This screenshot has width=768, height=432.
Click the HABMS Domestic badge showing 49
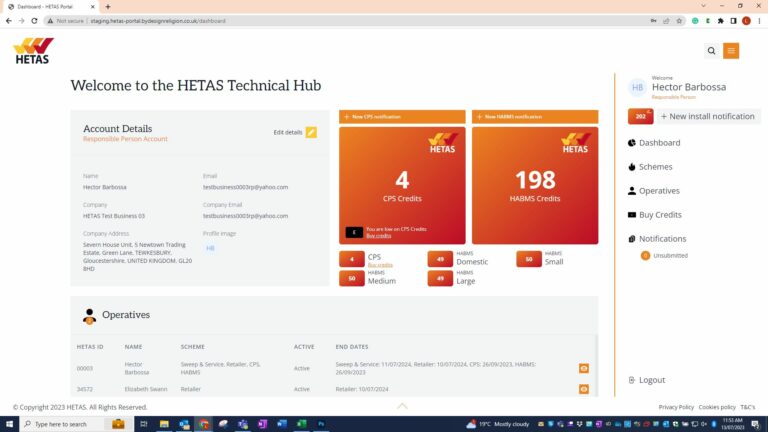click(440, 259)
